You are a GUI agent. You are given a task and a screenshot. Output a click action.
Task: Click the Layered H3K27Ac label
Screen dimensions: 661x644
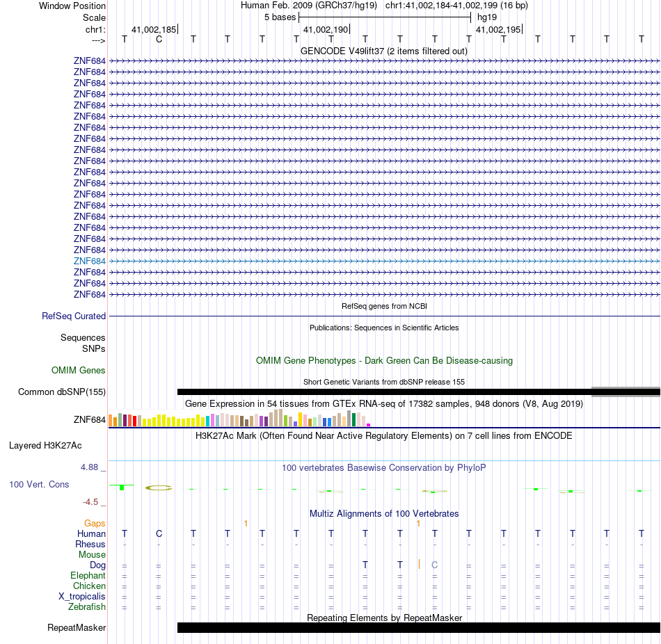coord(45,446)
